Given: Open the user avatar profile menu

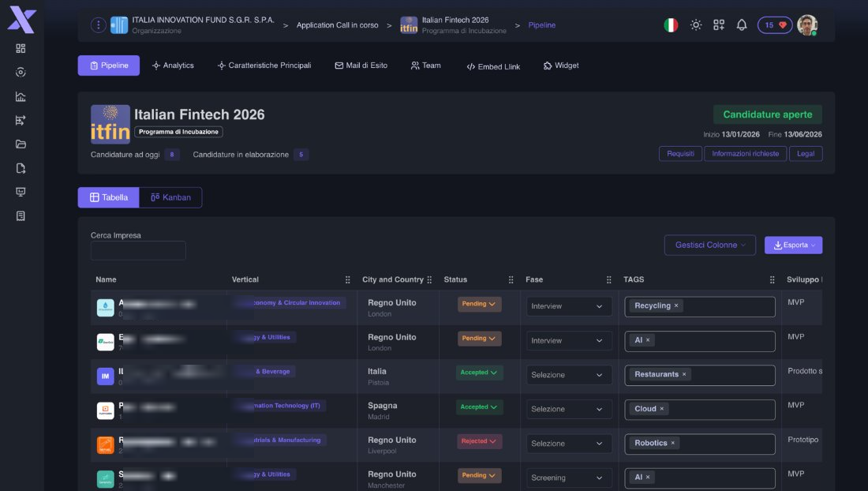Looking at the screenshot, I should 807,25.
